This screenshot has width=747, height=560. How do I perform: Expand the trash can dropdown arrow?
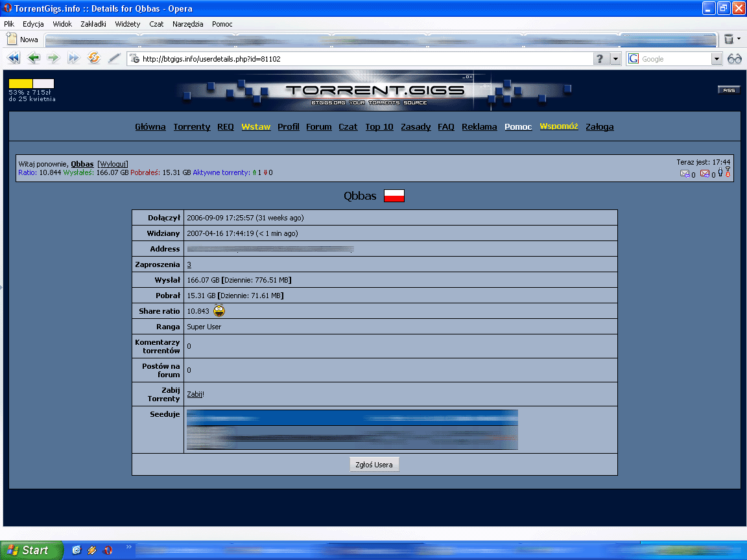(739, 39)
